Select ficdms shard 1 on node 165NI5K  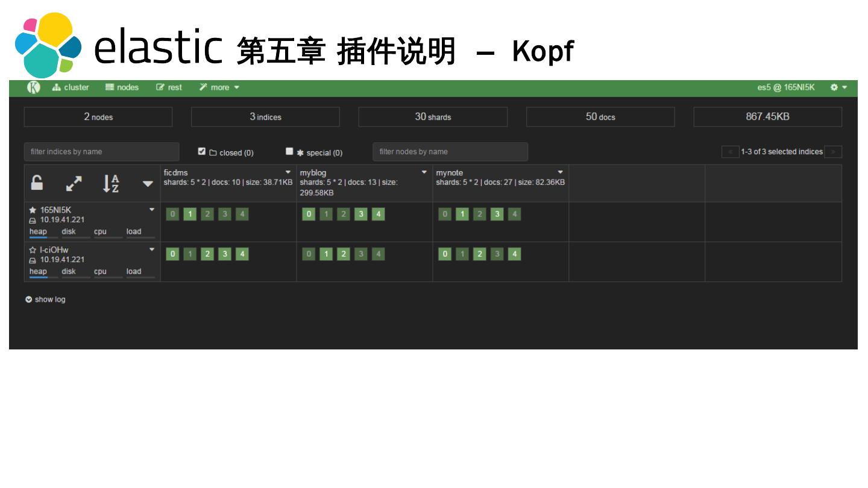click(190, 214)
